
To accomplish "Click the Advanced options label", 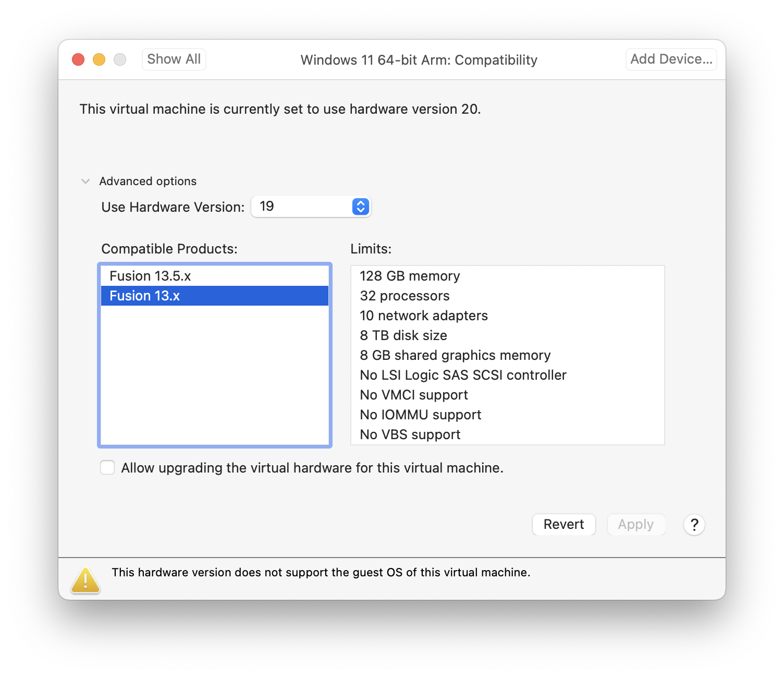I will point(148,181).
